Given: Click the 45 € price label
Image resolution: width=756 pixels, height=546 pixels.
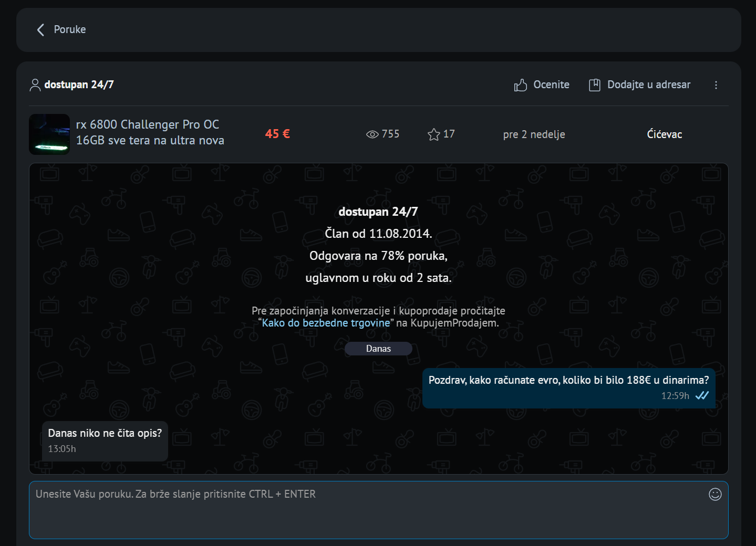Looking at the screenshot, I should click(277, 134).
